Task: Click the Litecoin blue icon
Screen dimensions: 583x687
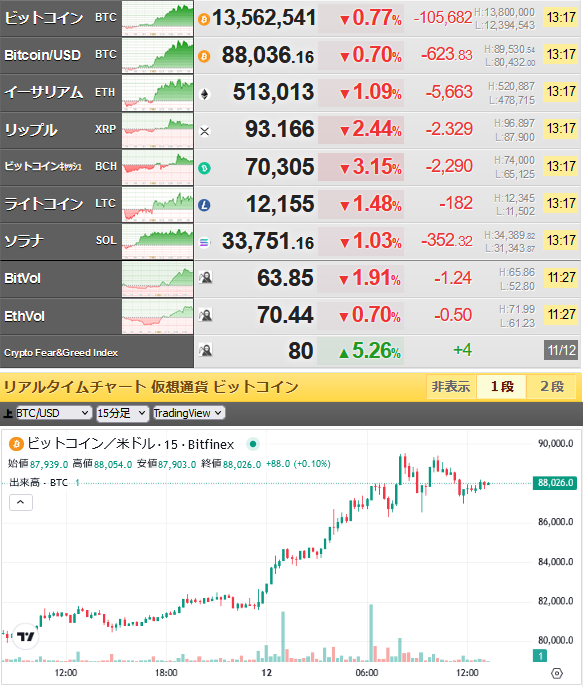Action: click(x=204, y=205)
